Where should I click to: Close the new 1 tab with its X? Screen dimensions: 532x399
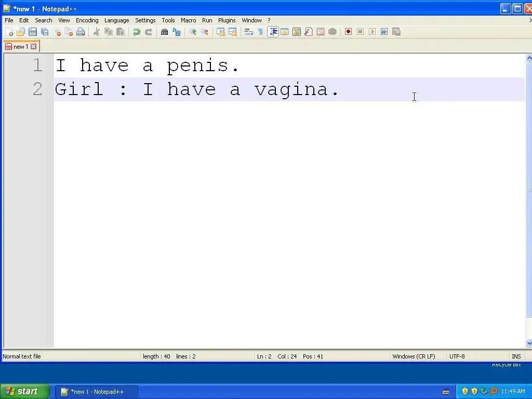point(33,46)
